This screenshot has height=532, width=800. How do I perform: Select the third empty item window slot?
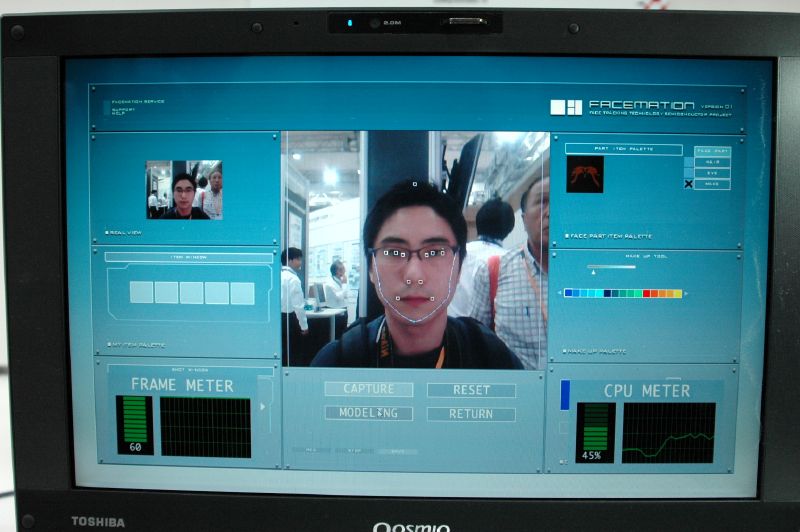coord(192,292)
